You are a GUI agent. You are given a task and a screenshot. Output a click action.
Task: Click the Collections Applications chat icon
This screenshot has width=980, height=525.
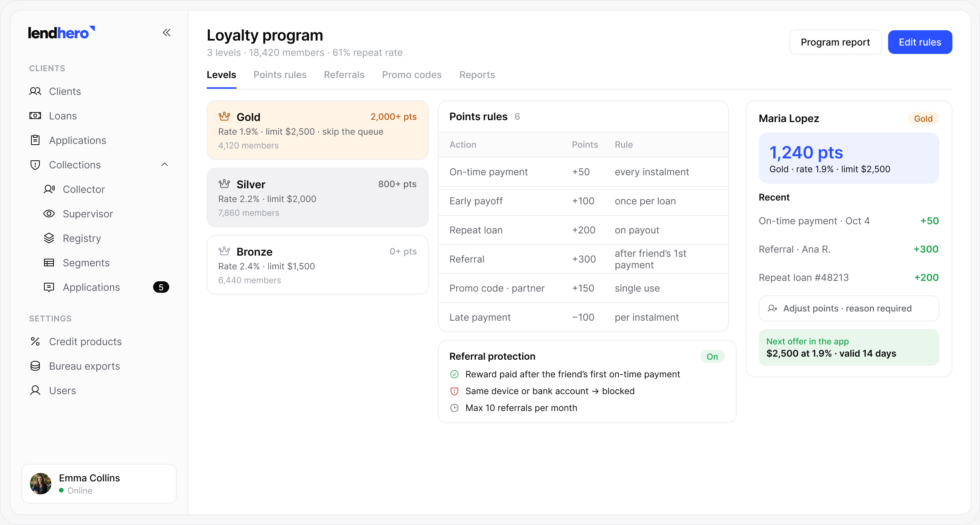tap(49, 287)
